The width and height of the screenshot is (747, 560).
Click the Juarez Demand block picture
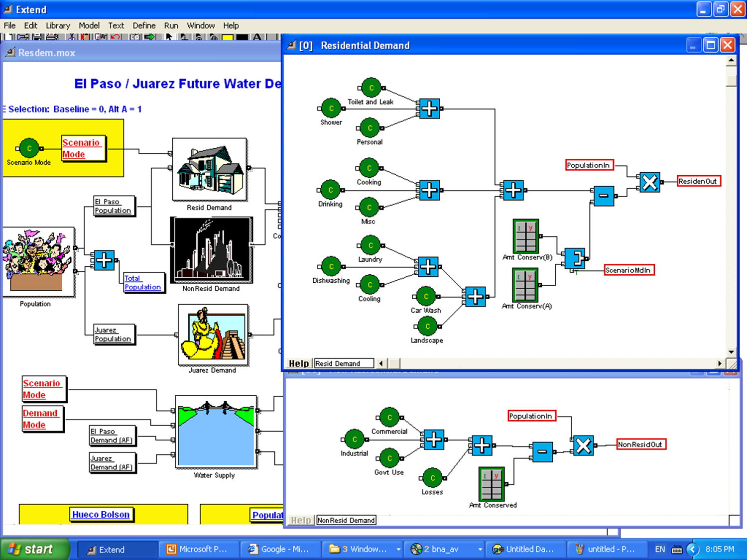tap(213, 335)
